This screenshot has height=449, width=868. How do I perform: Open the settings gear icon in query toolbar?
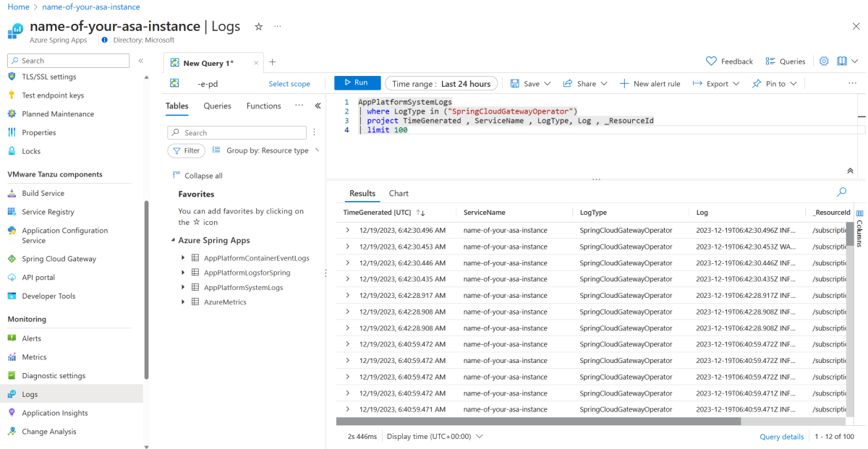click(x=824, y=61)
